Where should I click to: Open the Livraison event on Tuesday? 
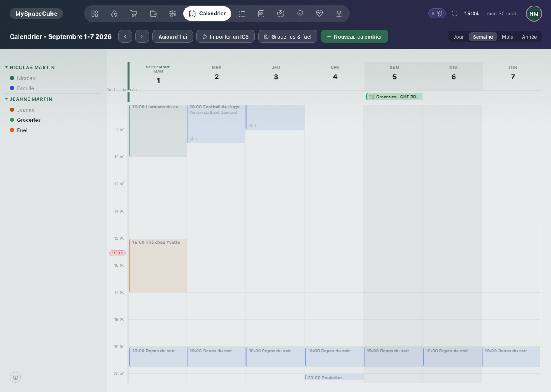tap(158, 130)
